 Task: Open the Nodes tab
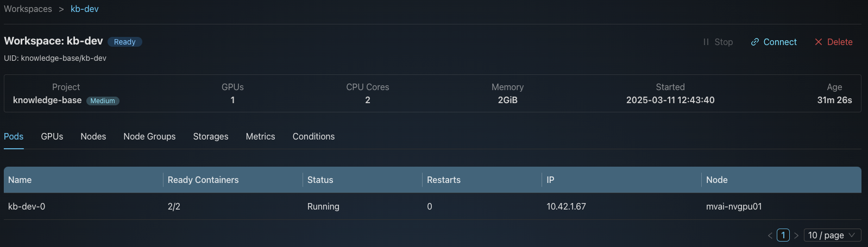tap(93, 136)
